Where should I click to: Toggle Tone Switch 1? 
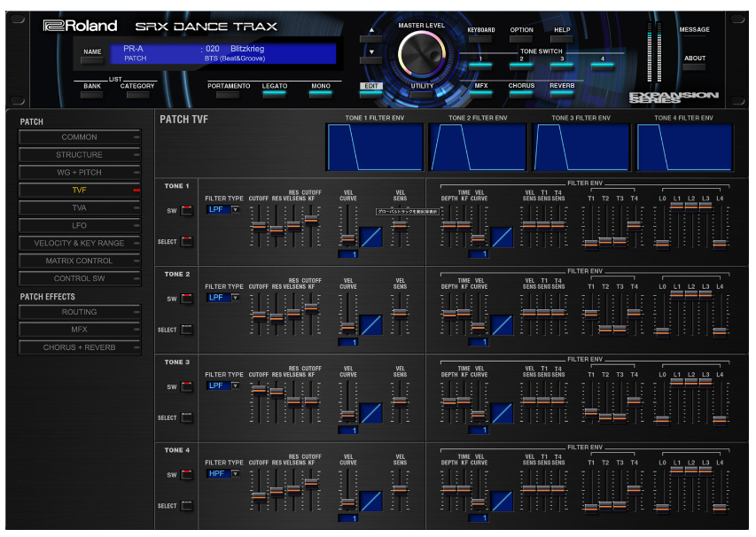point(480,66)
